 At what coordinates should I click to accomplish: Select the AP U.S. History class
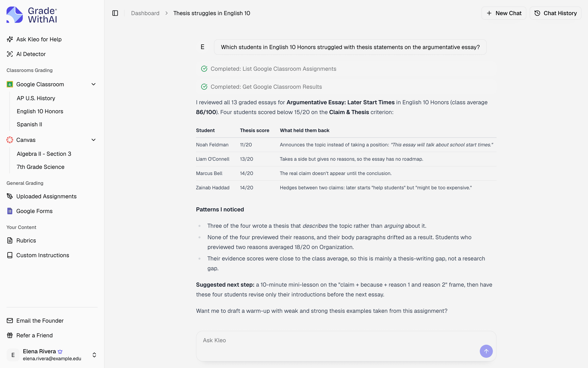[x=36, y=98]
